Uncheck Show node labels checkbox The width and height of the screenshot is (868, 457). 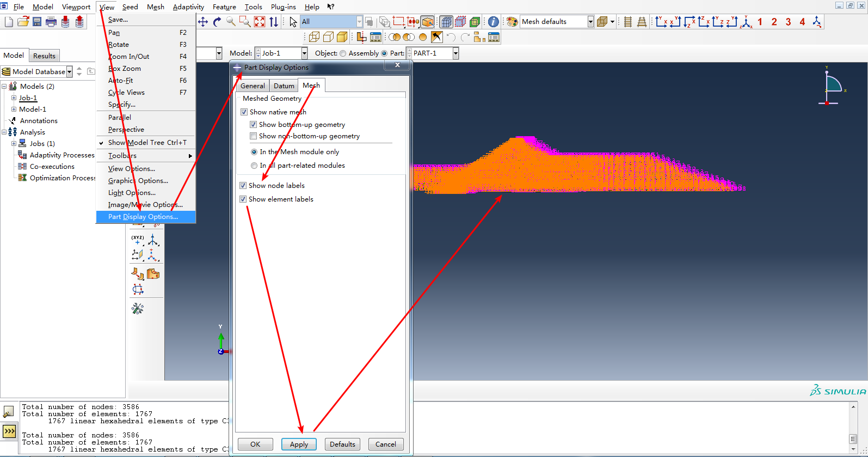coord(243,186)
